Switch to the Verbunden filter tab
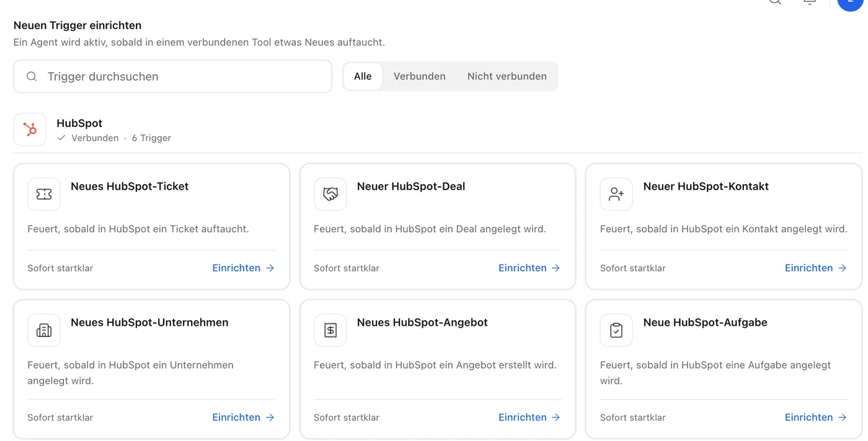Screen dimensions: 868x441 click(420, 76)
